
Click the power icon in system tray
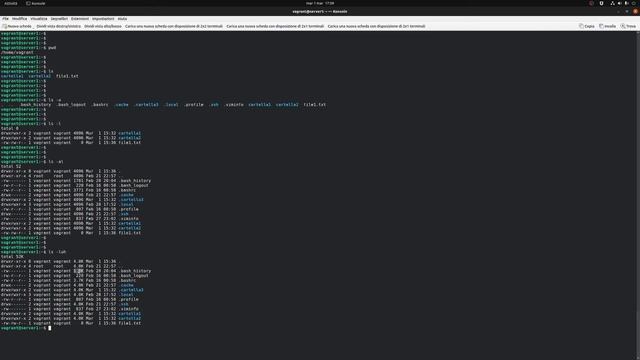[634, 3]
